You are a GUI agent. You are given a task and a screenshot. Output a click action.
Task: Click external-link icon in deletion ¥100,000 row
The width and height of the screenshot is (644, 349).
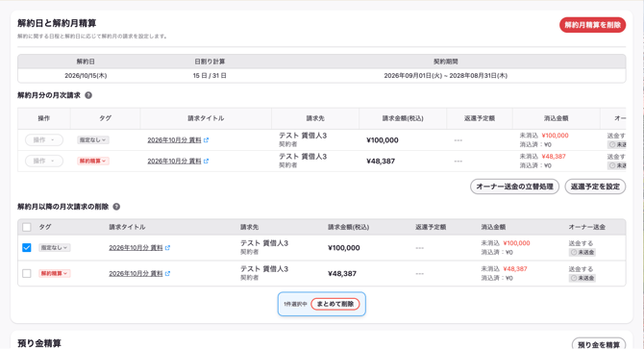pos(167,248)
